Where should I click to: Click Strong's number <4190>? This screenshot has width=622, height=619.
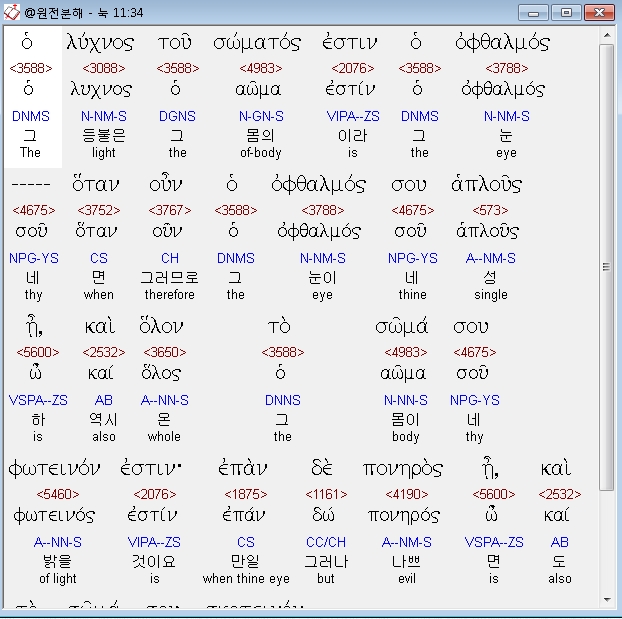pyautogui.click(x=407, y=494)
